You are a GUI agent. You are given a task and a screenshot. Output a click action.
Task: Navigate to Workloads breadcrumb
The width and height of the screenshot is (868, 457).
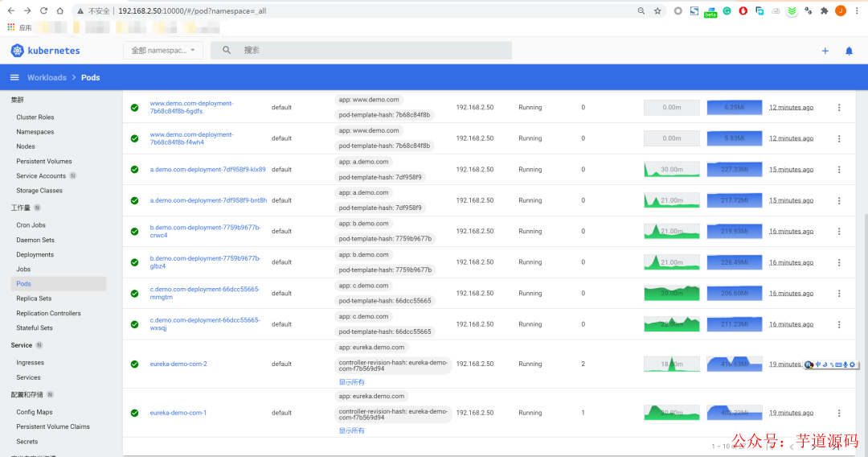click(47, 77)
